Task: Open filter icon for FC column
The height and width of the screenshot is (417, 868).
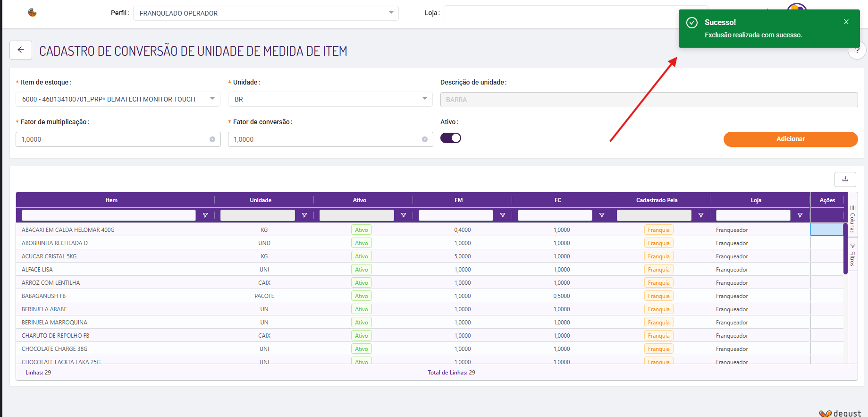Action: coord(602,215)
